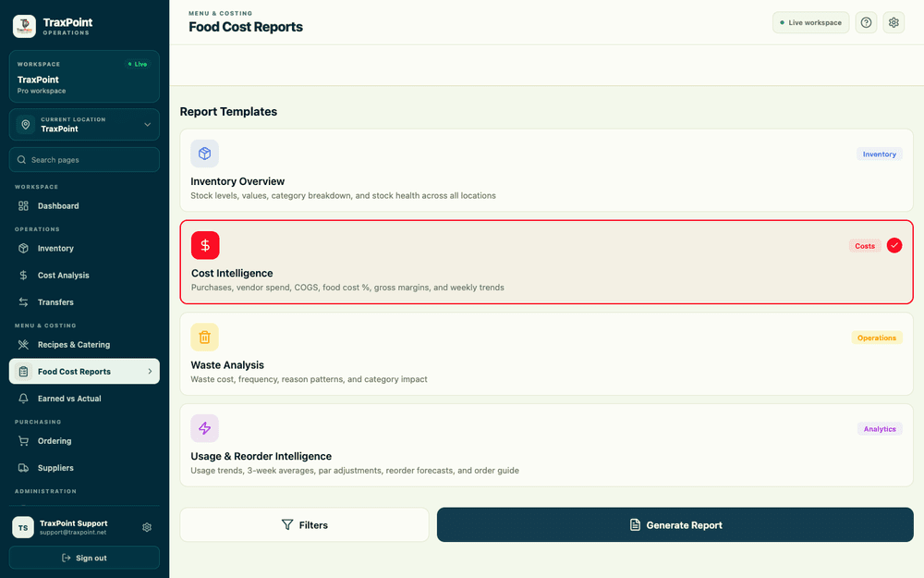Click the Food Cost Reports page title
The width and height of the screenshot is (924, 578).
(246, 27)
